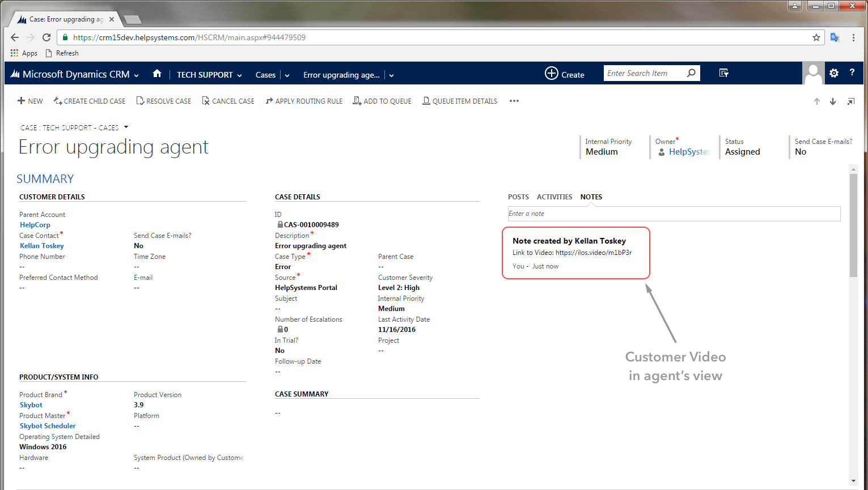Select the 'Case: Error upgrading ag' browser tab

(64, 19)
